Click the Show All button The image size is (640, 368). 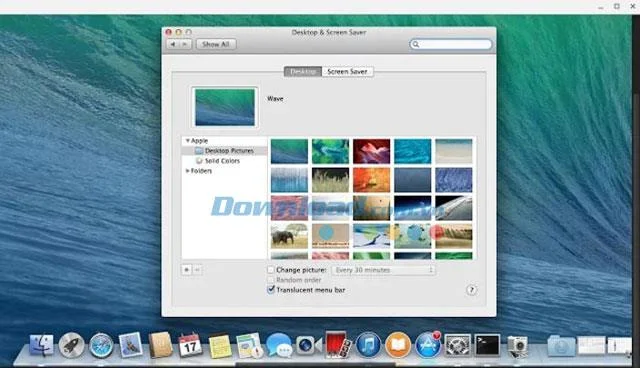[x=216, y=44]
